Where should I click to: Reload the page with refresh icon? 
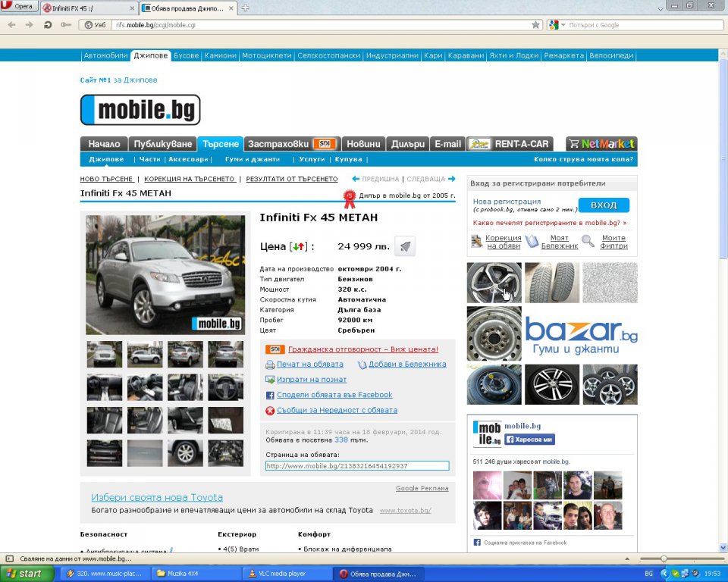click(47, 24)
